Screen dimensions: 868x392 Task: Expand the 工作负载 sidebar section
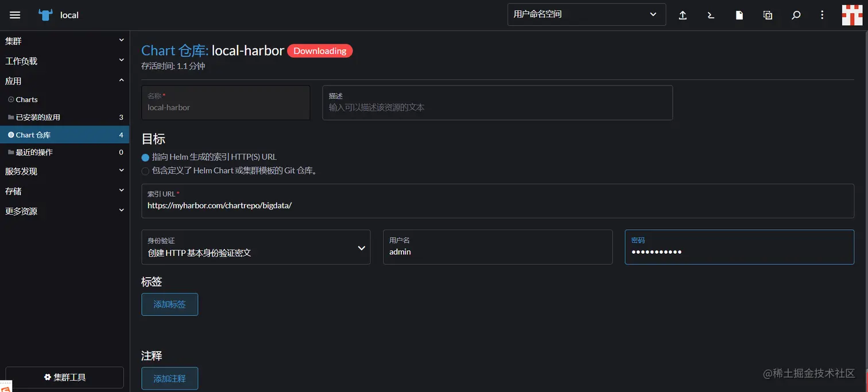pos(64,61)
